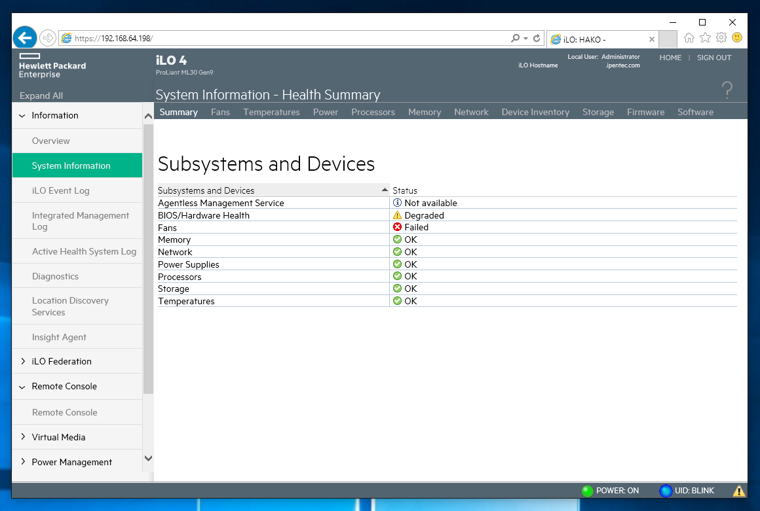Open new blank browser tab button
760x511 pixels.
click(667, 39)
